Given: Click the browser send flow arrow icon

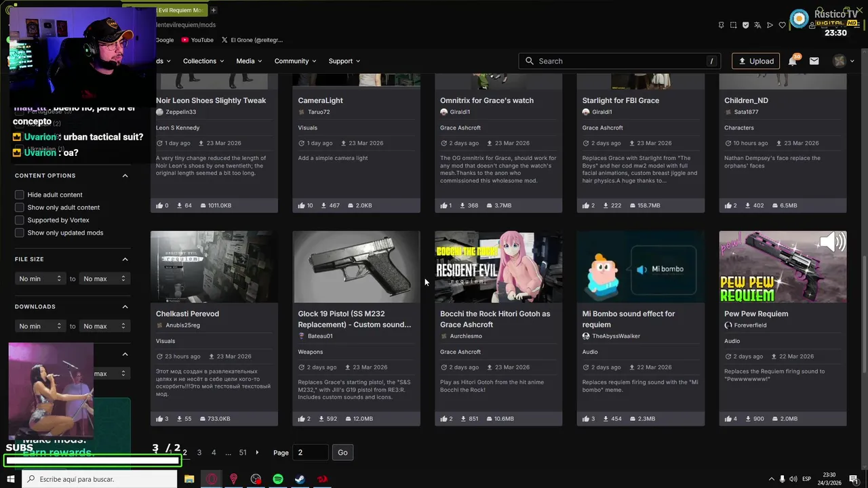Looking at the screenshot, I should (770, 25).
